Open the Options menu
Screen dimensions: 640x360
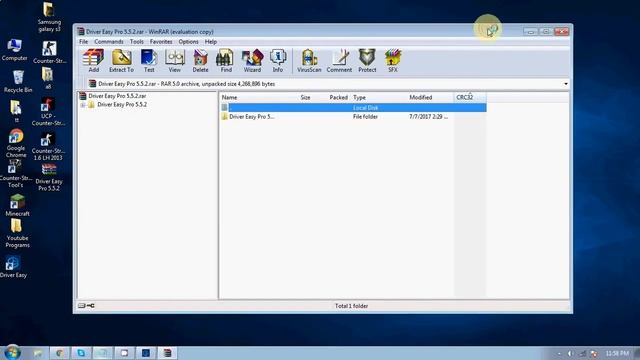point(188,42)
